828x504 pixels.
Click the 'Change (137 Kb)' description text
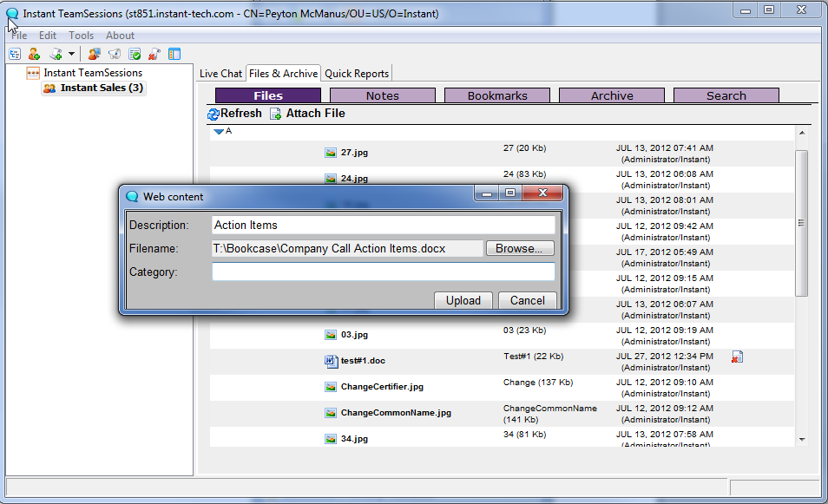(x=538, y=382)
